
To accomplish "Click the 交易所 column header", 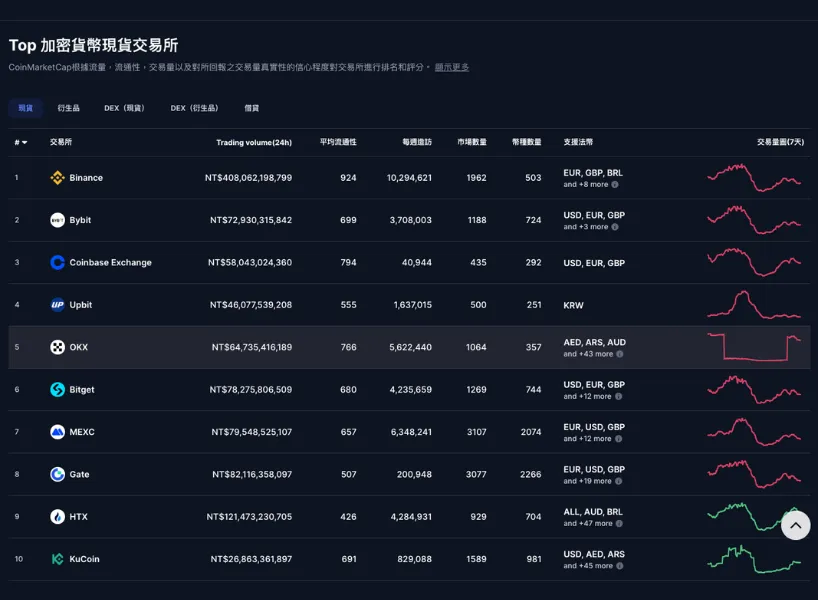I will coord(61,142).
